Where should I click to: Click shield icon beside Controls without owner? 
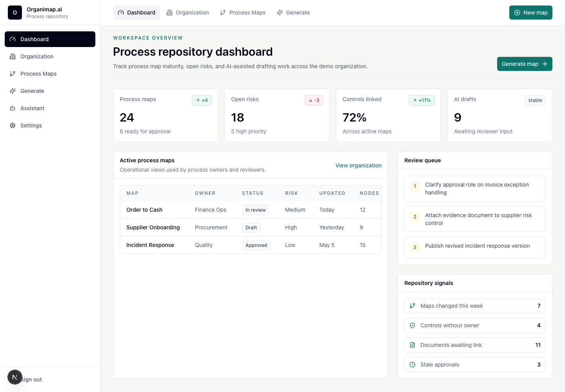tap(412, 325)
